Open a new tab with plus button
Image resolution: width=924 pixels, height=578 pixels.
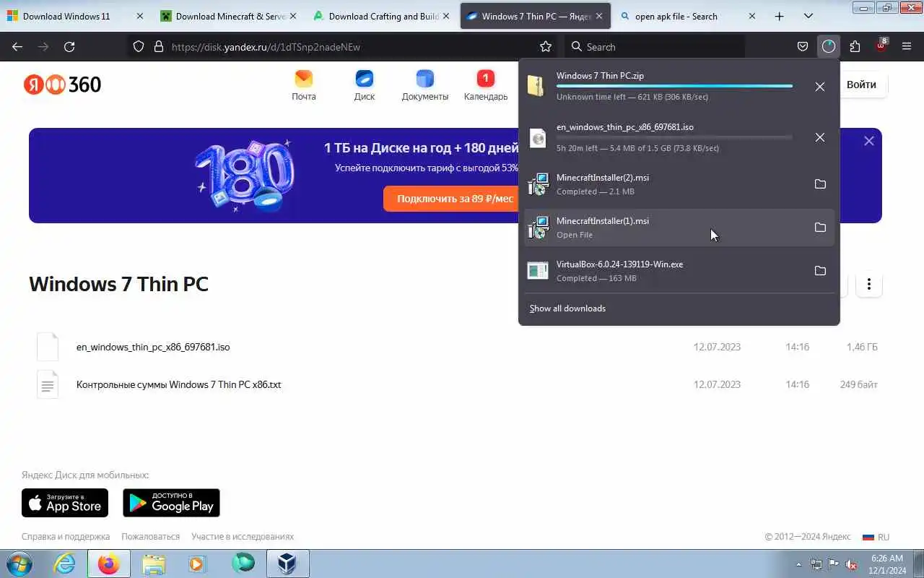point(779,16)
